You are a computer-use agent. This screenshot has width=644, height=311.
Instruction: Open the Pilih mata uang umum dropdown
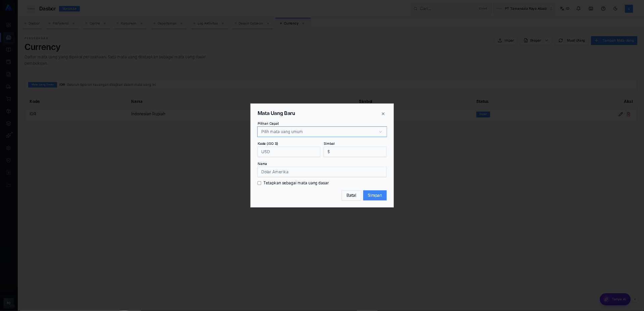(x=322, y=132)
